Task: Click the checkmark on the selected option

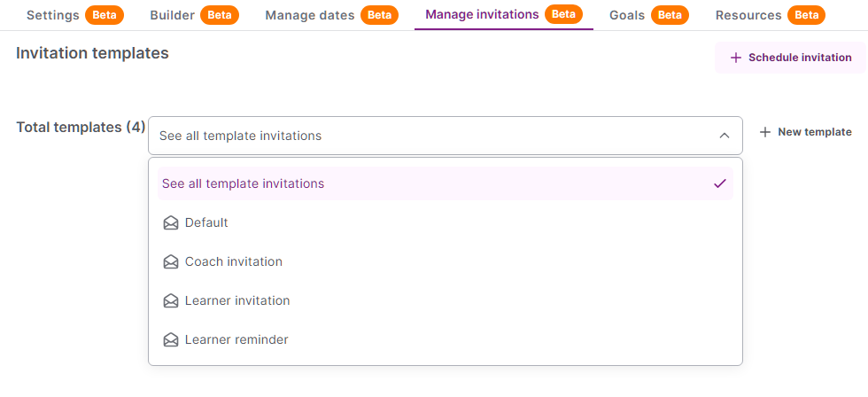Action: pos(719,183)
